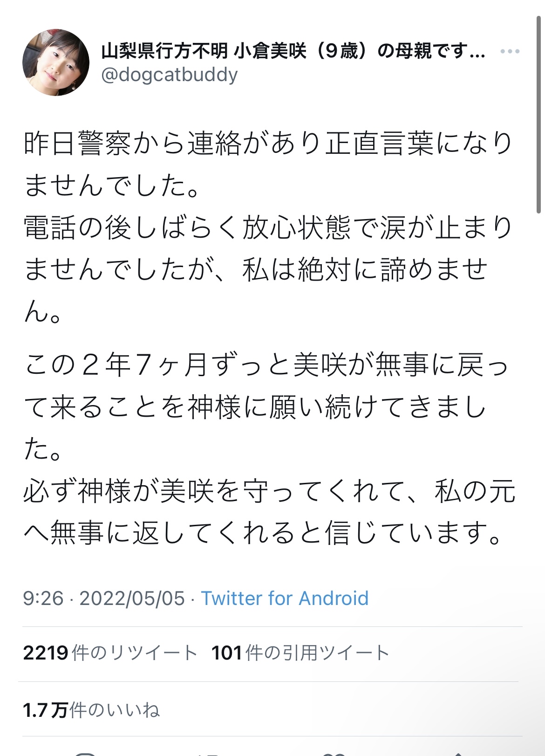Tap the author's profile avatar photo
Image resolution: width=545 pixels, height=756 pixels.
[x=56, y=62]
